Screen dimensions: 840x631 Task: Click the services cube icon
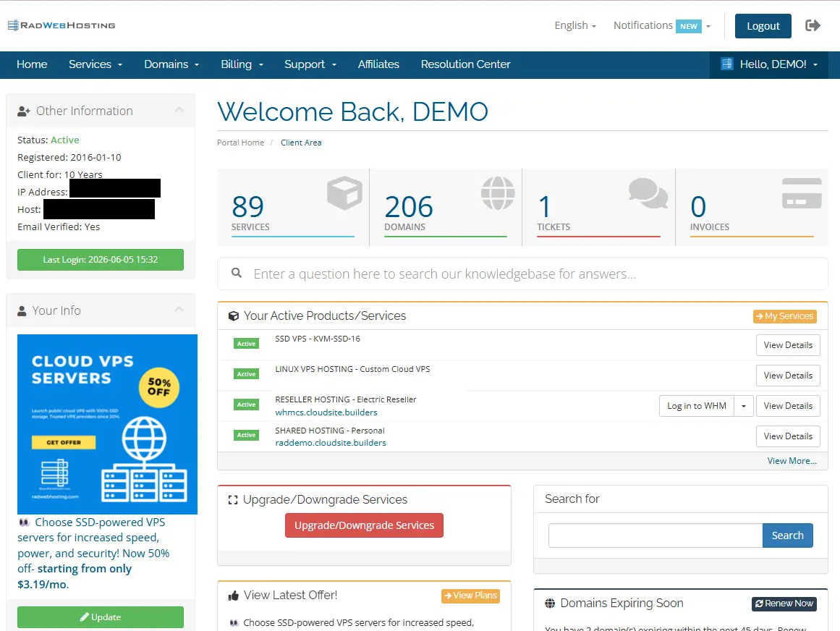[x=344, y=192]
